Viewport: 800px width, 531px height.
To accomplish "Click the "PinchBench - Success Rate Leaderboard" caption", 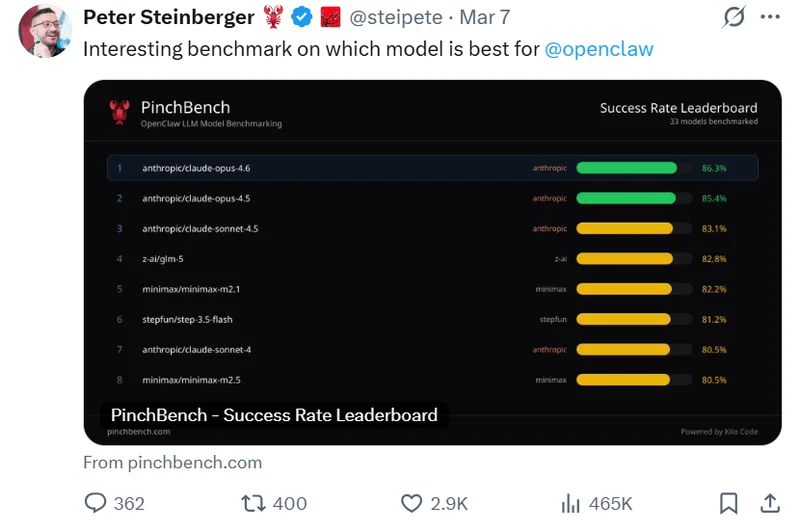I will 274,415.
